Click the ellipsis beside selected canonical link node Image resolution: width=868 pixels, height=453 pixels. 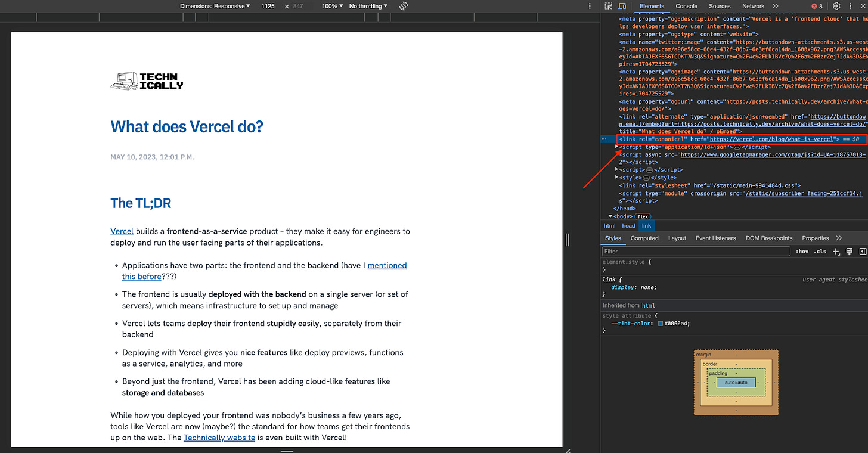(604, 139)
